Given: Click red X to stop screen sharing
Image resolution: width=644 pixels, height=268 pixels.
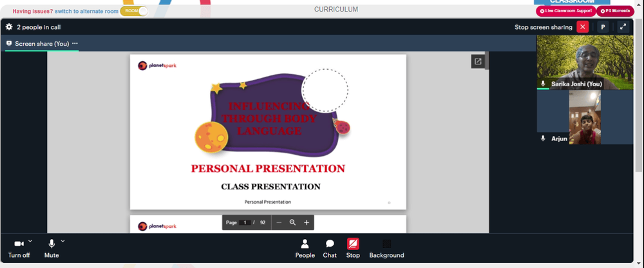Looking at the screenshot, I should 582,27.
